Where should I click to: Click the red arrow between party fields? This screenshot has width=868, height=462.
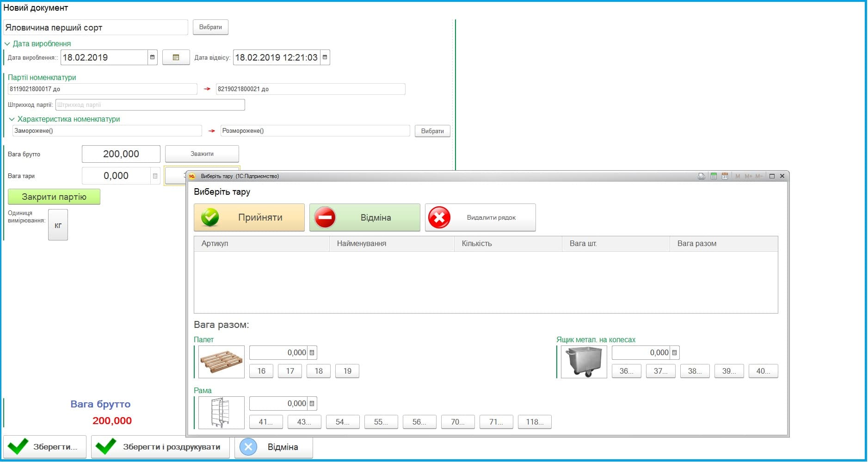(207, 89)
